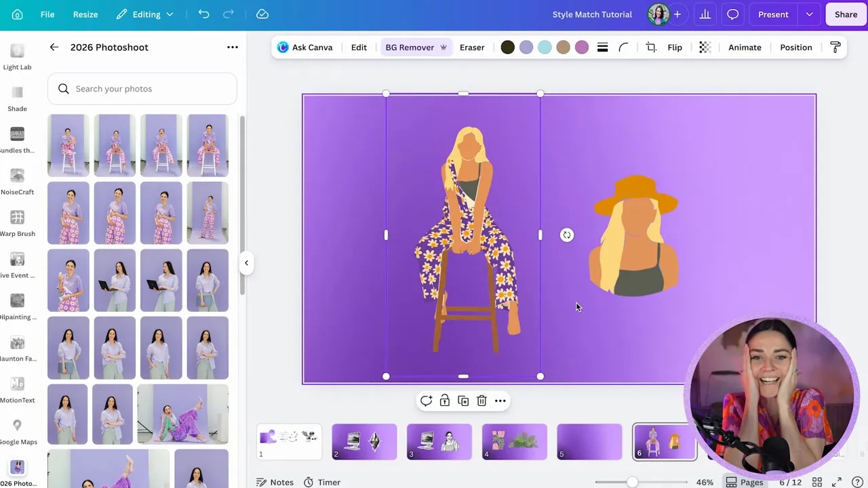The height and width of the screenshot is (488, 868).
Task: Open Light Lab app in sidebar
Action: tap(17, 57)
